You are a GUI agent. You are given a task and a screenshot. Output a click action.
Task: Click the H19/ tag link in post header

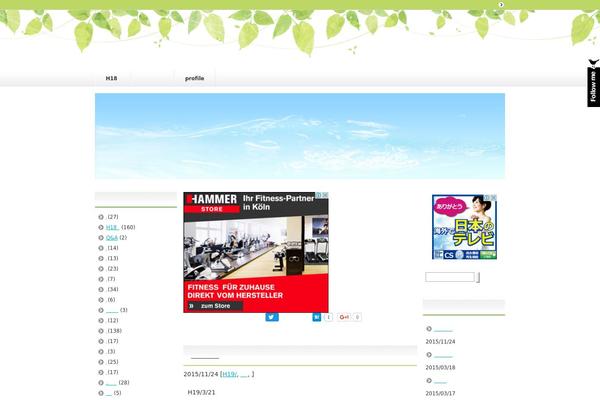(230, 374)
